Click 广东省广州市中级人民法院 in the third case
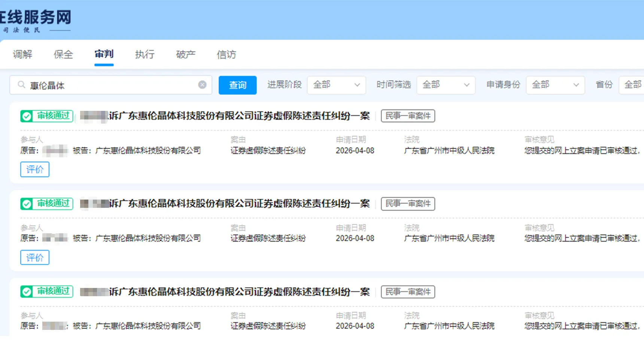 [449, 326]
